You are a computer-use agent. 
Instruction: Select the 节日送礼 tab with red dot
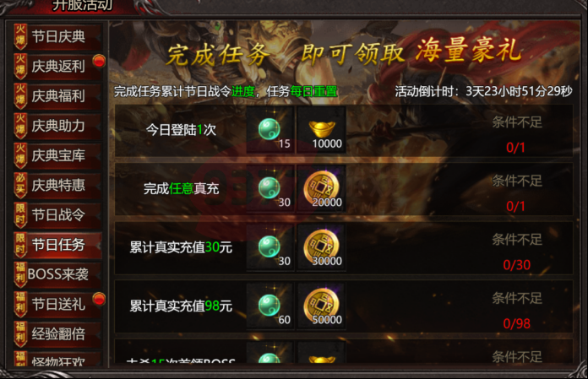pyautogui.click(x=57, y=304)
